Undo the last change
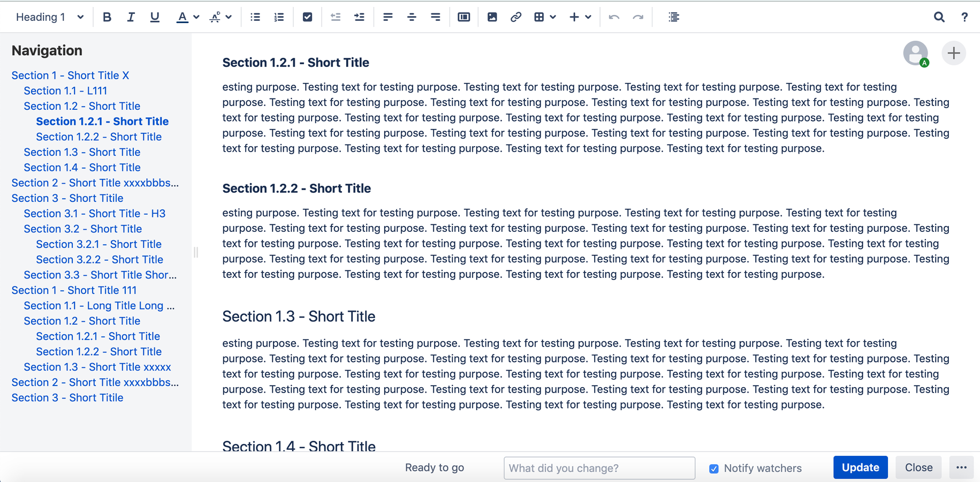 614,17
